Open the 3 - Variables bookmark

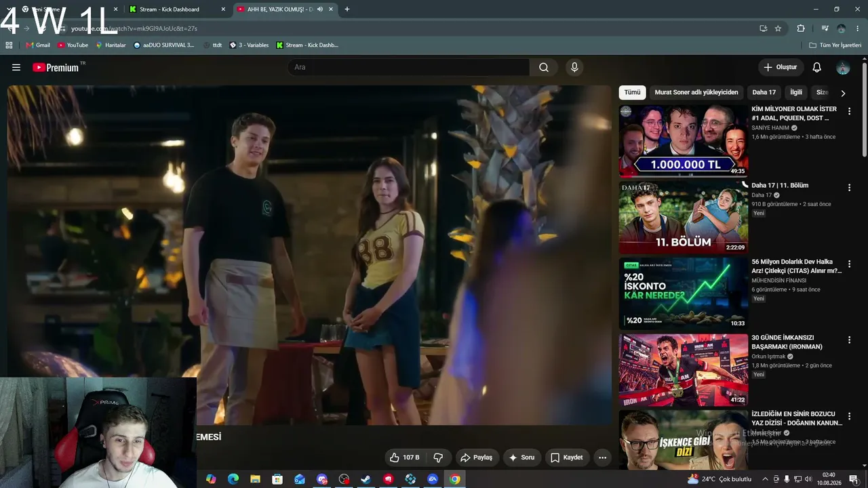click(249, 45)
